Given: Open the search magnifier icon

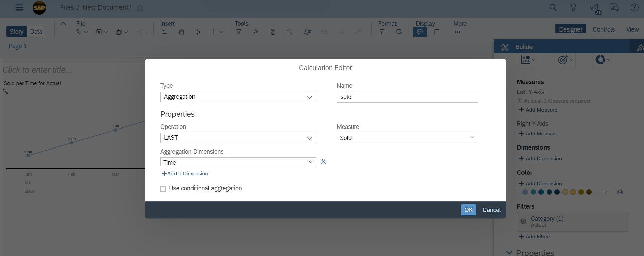Looking at the screenshot, I should pos(553,7).
